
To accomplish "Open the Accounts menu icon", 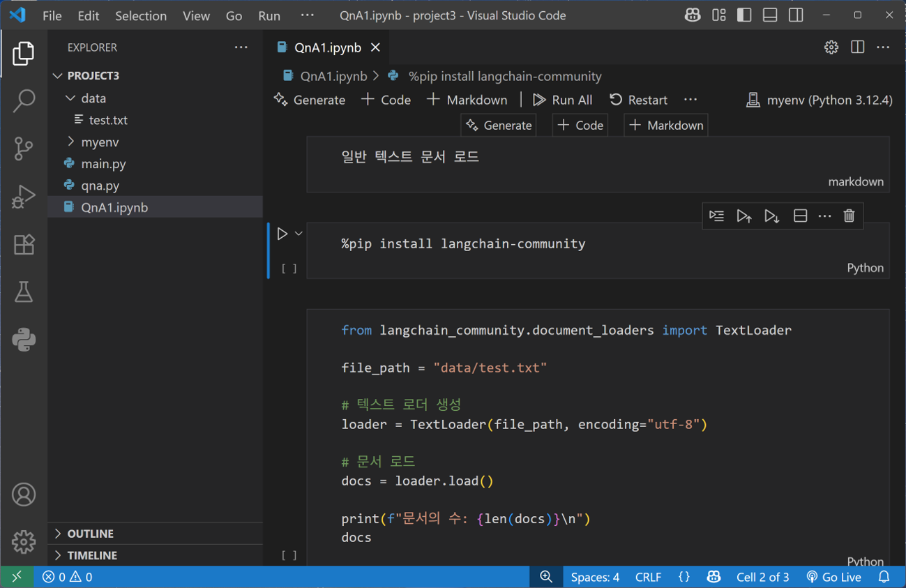I will click(24, 495).
